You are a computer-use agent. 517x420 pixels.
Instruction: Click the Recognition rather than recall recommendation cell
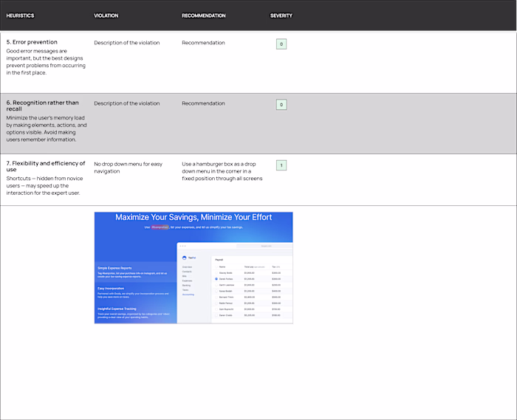point(203,103)
